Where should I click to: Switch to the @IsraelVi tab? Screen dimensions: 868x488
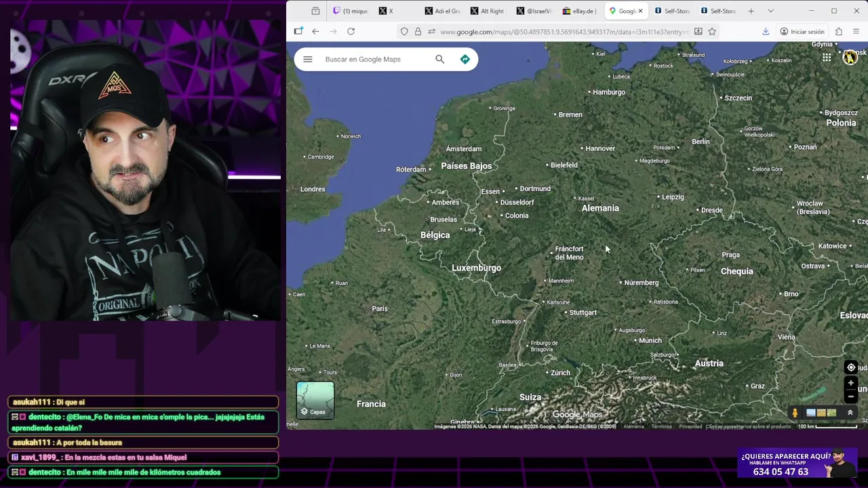tap(534, 11)
